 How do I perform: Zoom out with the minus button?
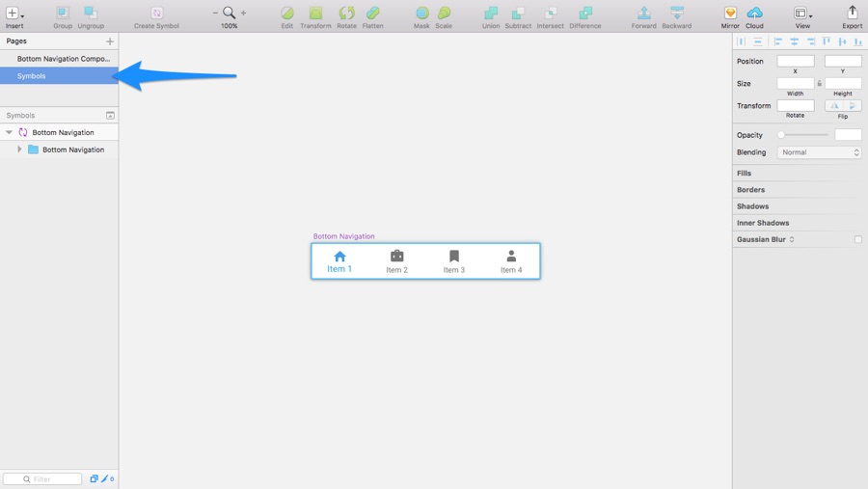[x=215, y=13]
